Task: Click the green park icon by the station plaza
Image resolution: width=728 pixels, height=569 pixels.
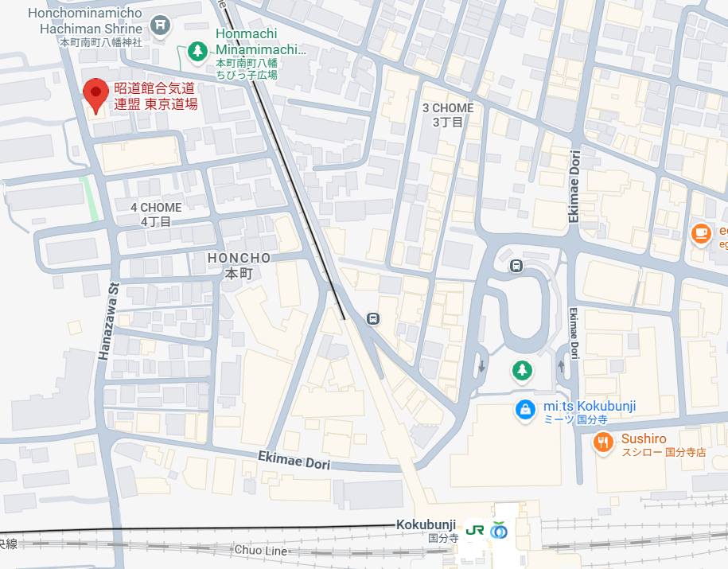Action: point(522,370)
